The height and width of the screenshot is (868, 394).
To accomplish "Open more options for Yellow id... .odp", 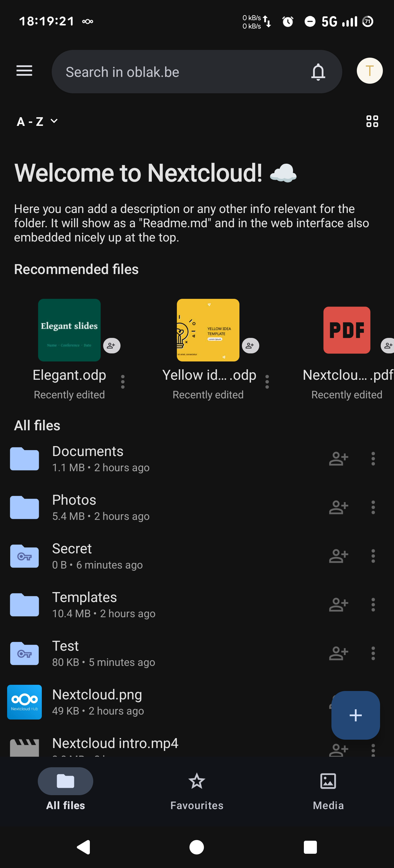I will point(267,382).
